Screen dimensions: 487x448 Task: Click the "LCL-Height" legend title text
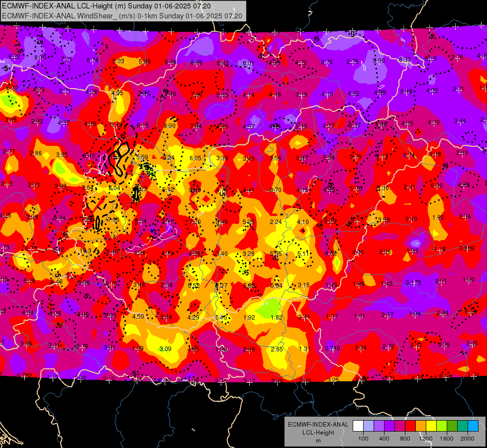(x=318, y=433)
